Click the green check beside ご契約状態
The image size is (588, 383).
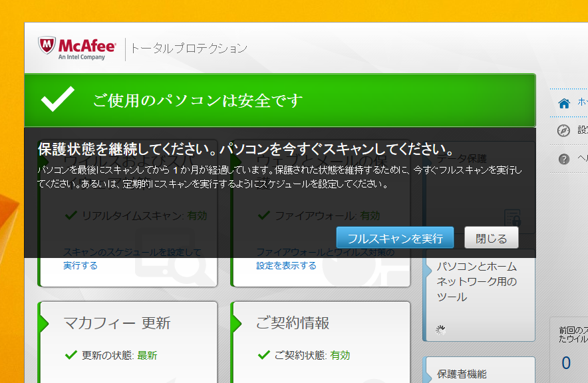click(264, 355)
